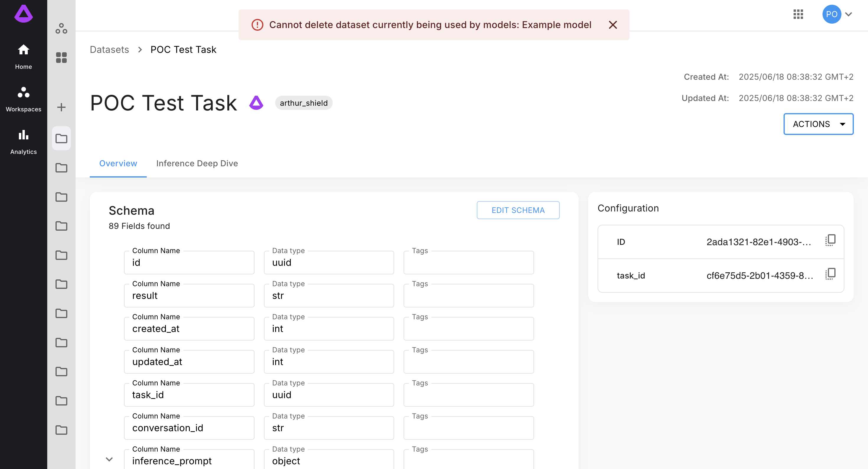This screenshot has width=868, height=469.
Task: Open the PO user avatar menu
Action: pyautogui.click(x=832, y=14)
